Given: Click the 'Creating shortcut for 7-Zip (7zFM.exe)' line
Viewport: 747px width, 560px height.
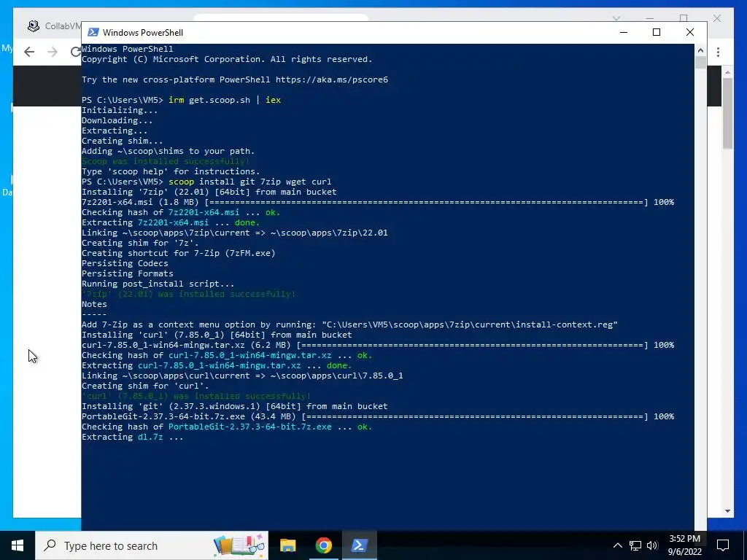Looking at the screenshot, I should (x=178, y=253).
